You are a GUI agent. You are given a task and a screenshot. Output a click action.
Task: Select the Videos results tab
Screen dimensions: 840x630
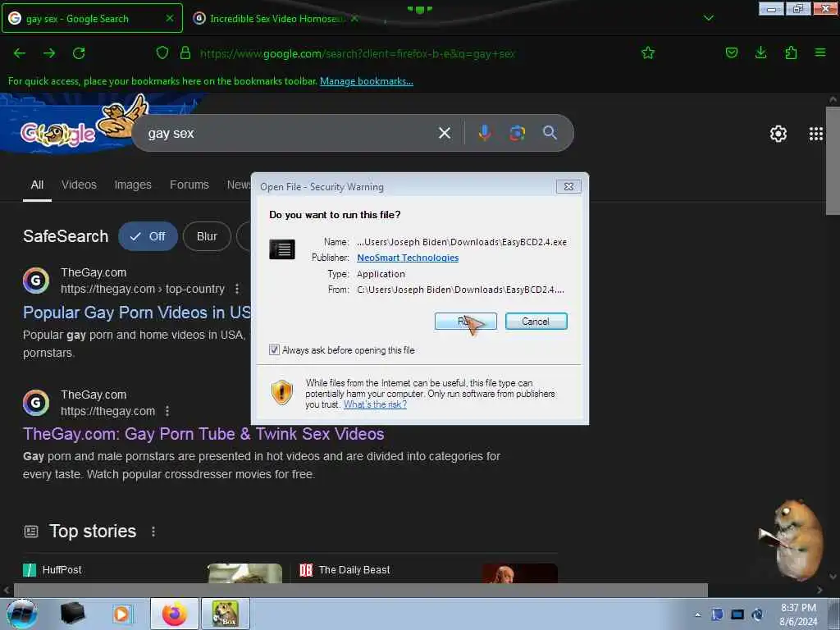pyautogui.click(x=79, y=185)
